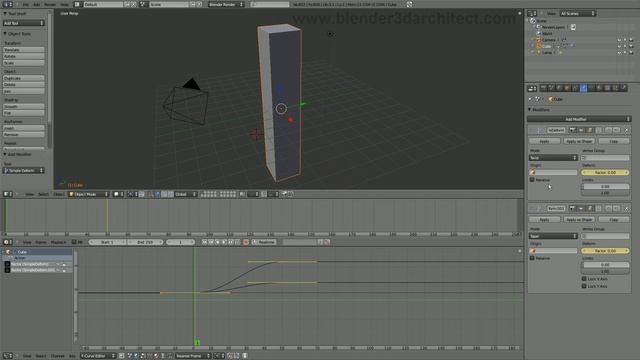This screenshot has width=640, height=360.
Task: Open the Add menu in top bar
Action: point(36,4)
